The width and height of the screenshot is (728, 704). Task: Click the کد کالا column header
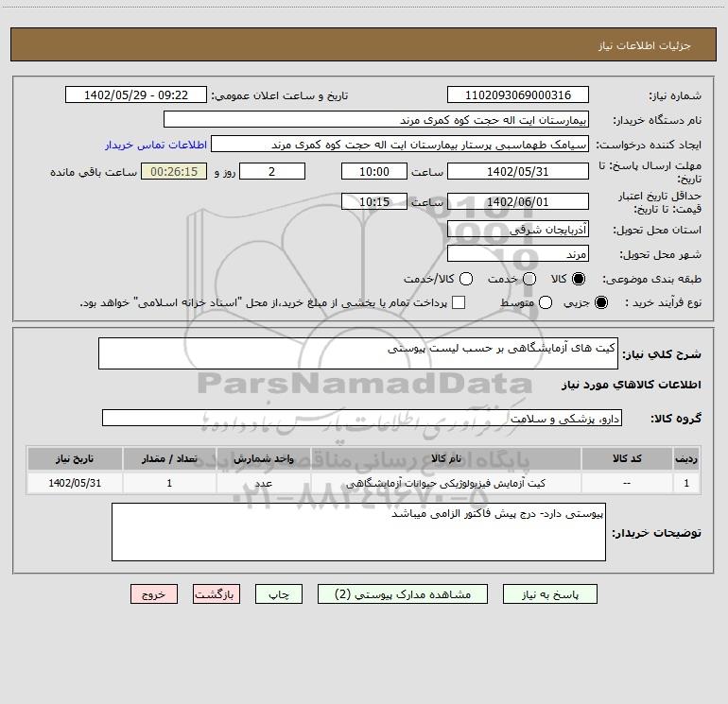[627, 458]
